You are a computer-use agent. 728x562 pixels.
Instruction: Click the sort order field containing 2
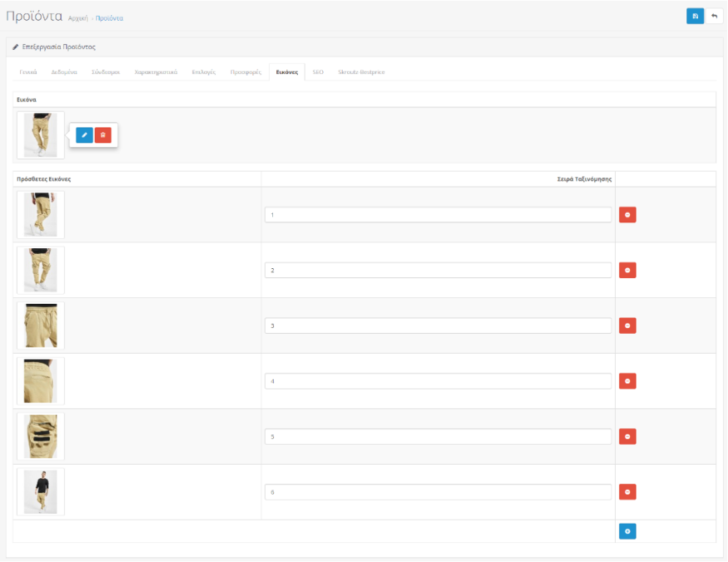click(x=437, y=271)
